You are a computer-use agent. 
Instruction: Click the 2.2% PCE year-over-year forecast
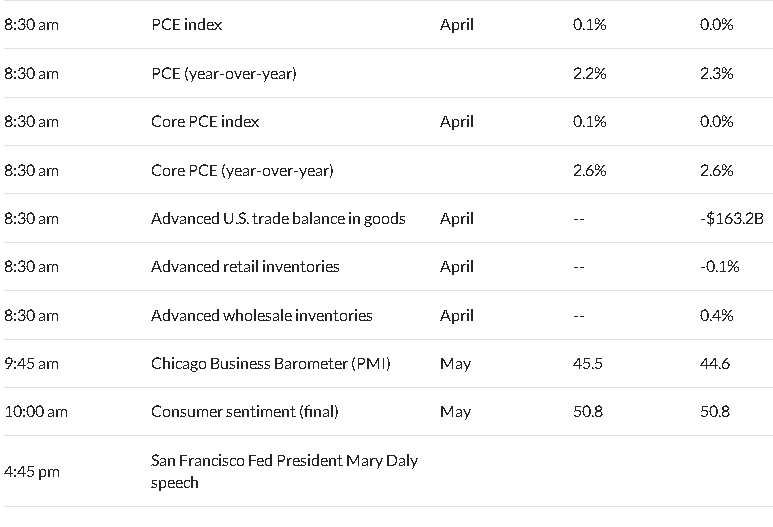pos(589,73)
